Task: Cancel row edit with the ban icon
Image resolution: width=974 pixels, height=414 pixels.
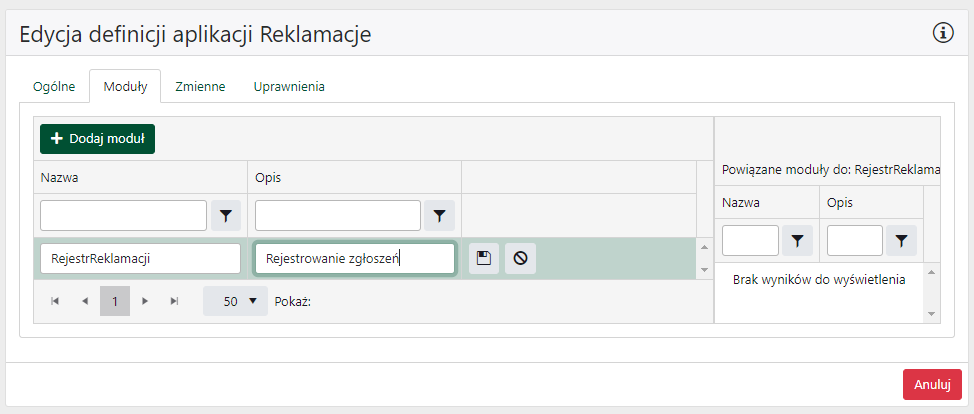Action: (520, 258)
